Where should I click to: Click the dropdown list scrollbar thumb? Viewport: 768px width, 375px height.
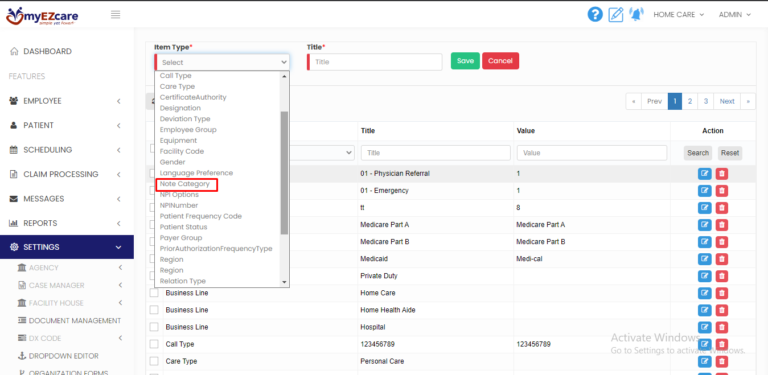pos(284,172)
